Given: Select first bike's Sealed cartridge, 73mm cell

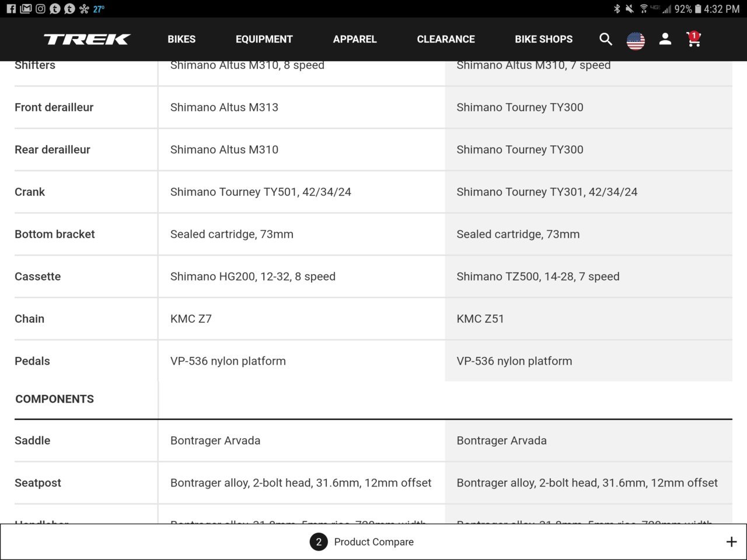Looking at the screenshot, I should point(302,234).
